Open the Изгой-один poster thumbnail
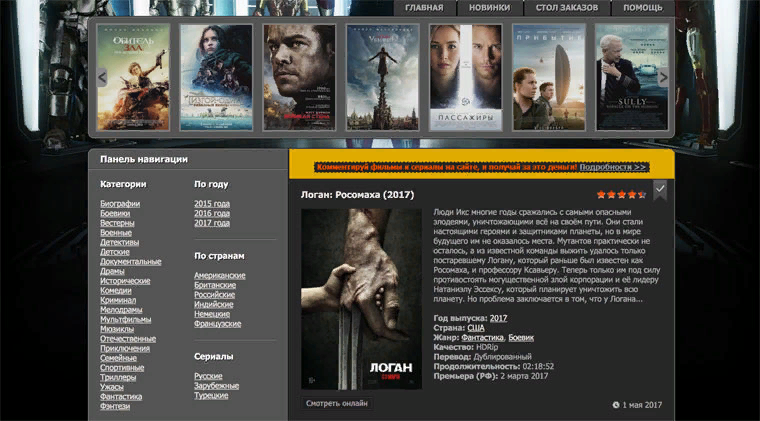Viewport: 760px width, 421px height. [x=216, y=78]
